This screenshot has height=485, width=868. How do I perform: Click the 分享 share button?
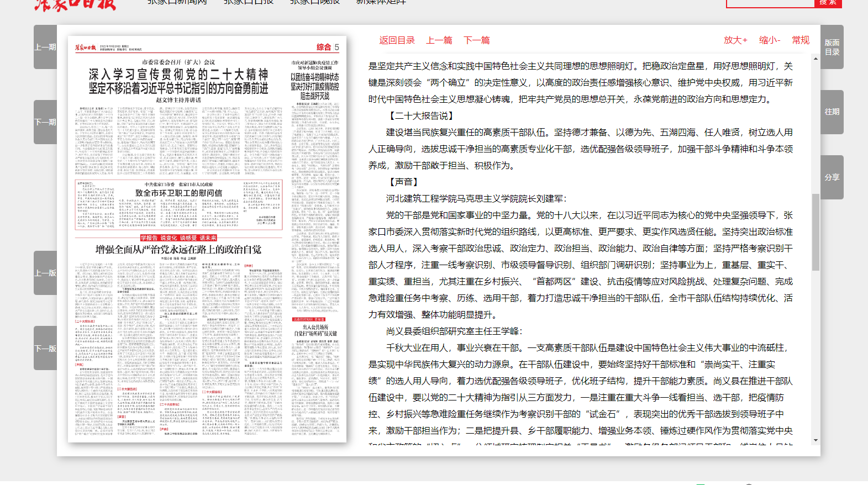click(832, 177)
